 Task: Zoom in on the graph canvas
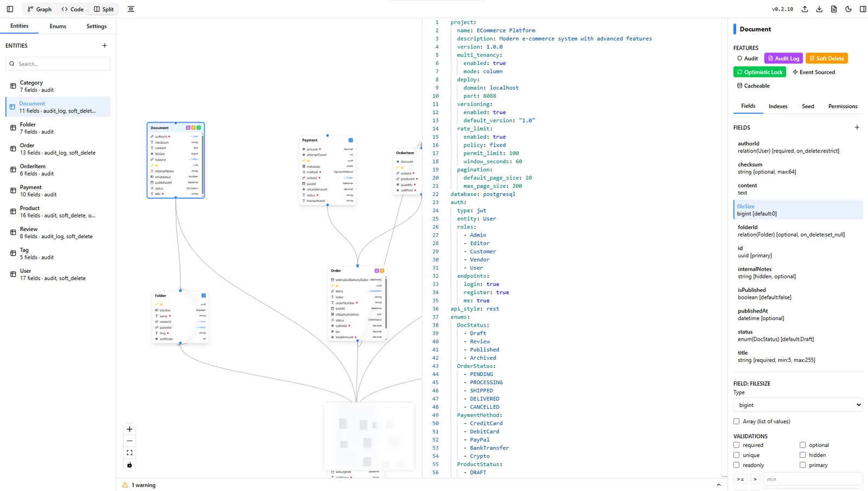pos(130,429)
